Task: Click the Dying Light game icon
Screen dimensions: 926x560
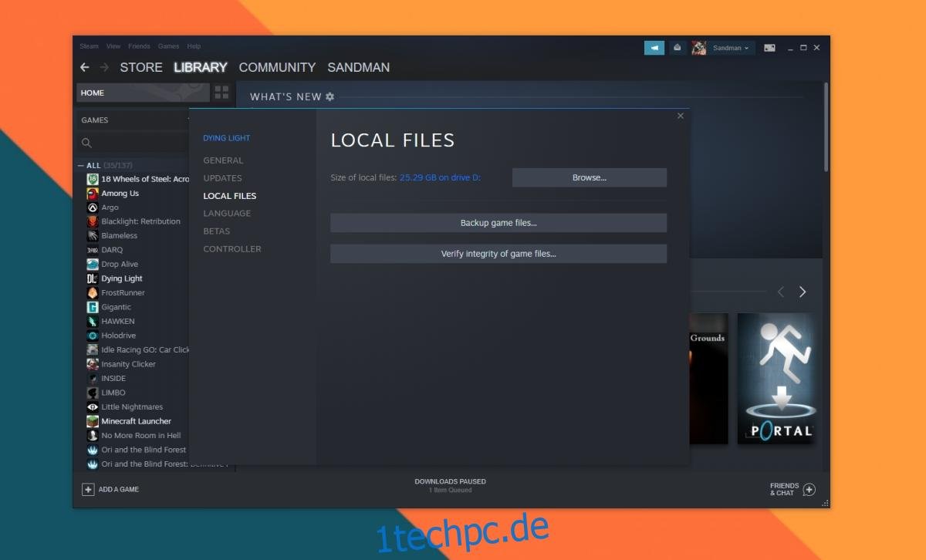Action: tap(93, 278)
